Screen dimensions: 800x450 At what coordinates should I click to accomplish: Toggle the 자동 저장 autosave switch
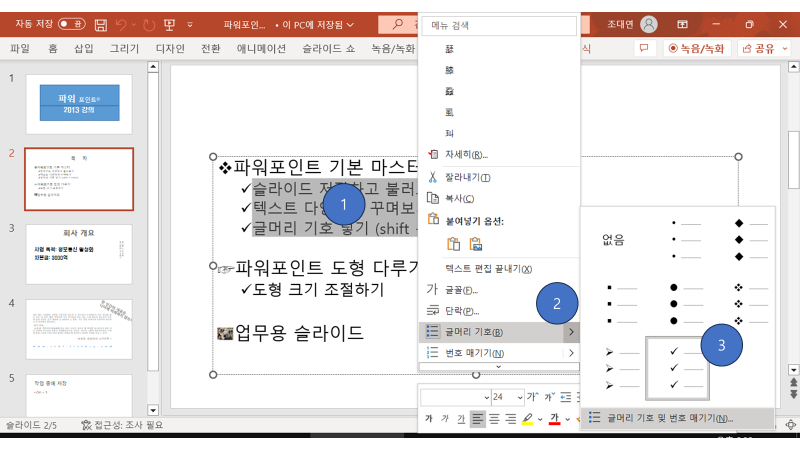click(x=71, y=24)
